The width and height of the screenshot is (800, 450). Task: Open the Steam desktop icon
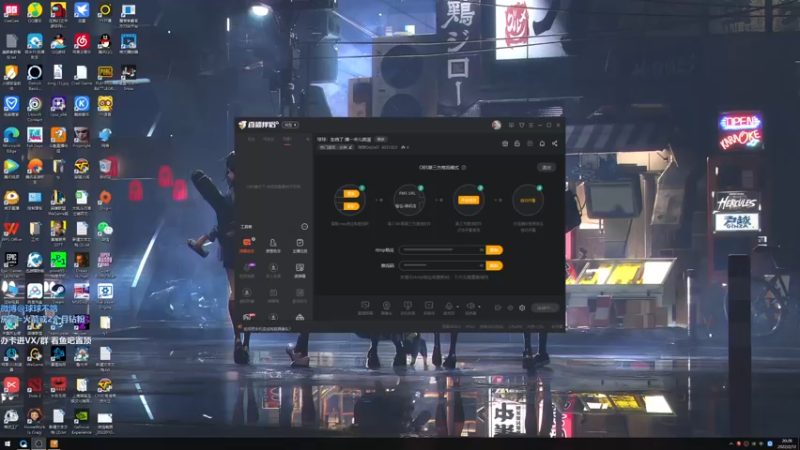(58, 293)
